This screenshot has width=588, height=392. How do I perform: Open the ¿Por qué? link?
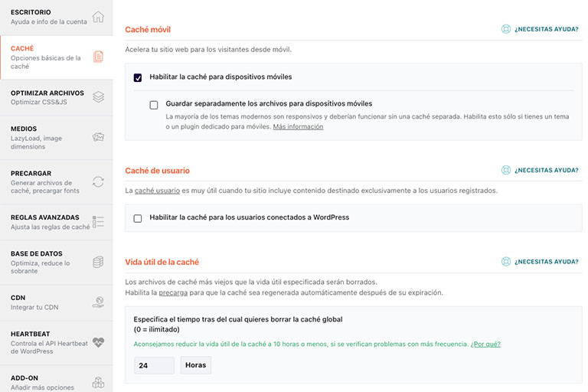(485, 344)
